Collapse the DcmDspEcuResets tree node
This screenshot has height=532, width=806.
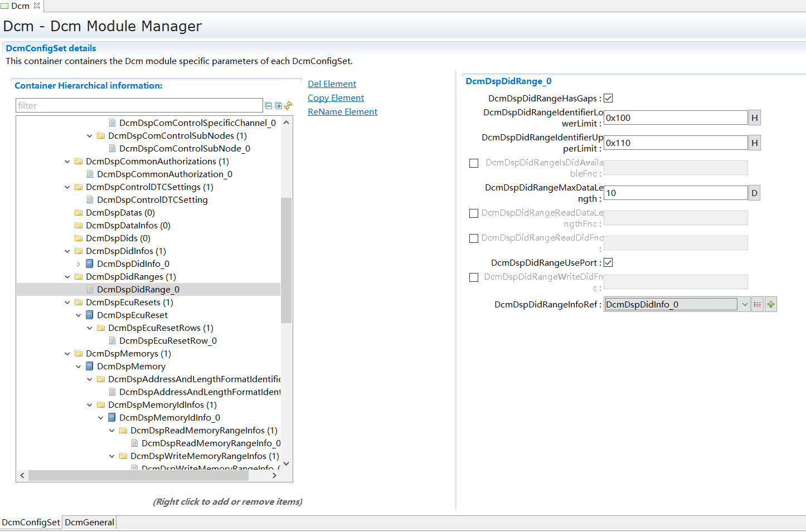click(67, 302)
